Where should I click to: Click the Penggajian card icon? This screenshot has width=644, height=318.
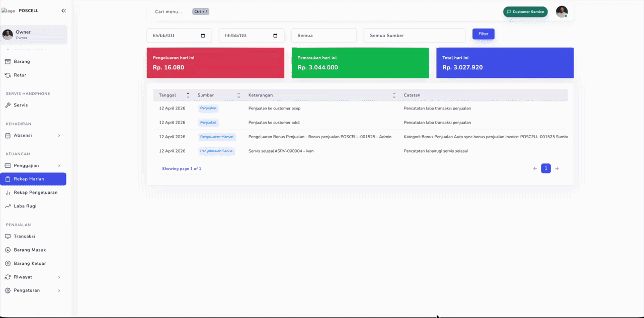pos(8,166)
